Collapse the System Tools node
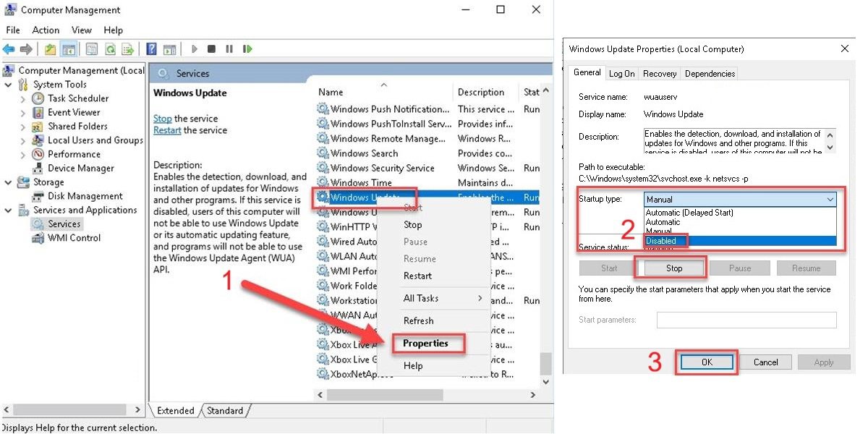The width and height of the screenshot is (868, 434). 8,85
